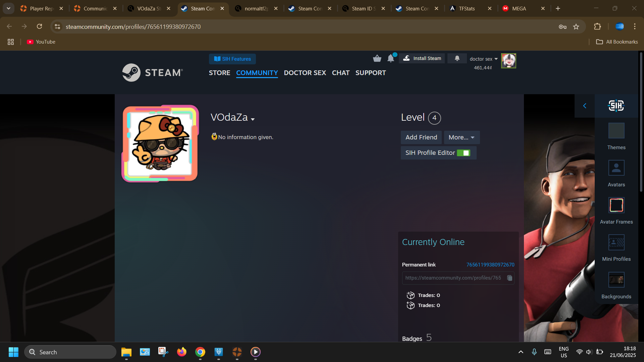
Task: Open the SUPPORT menu
Action: click(x=371, y=73)
